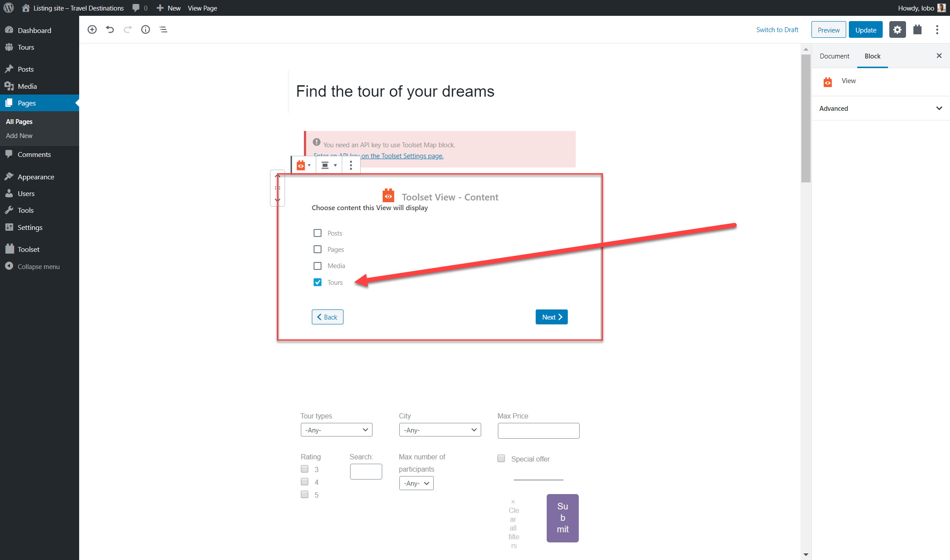Open block toolbar more options
The width and height of the screenshot is (950, 560).
pyautogui.click(x=351, y=165)
